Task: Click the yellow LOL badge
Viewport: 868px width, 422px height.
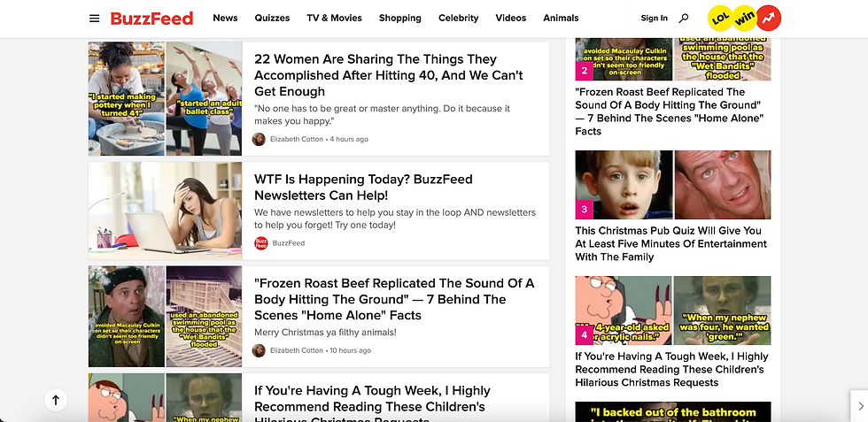Action: tap(720, 19)
